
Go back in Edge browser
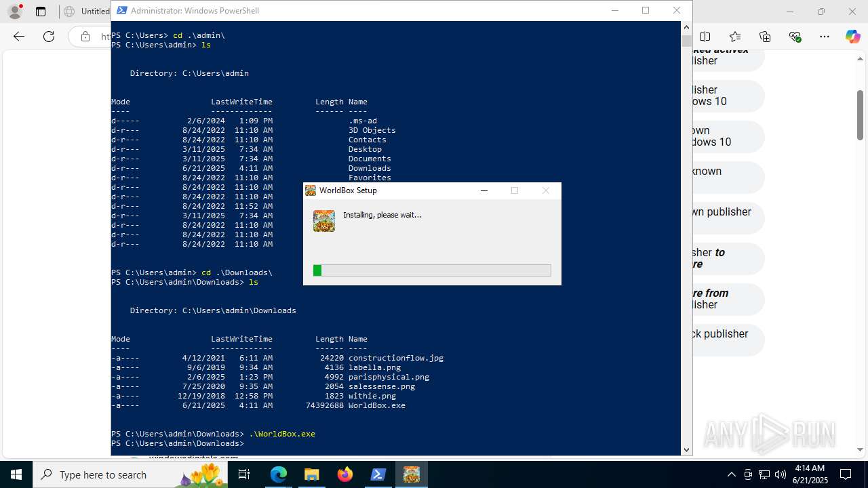pyautogui.click(x=19, y=37)
